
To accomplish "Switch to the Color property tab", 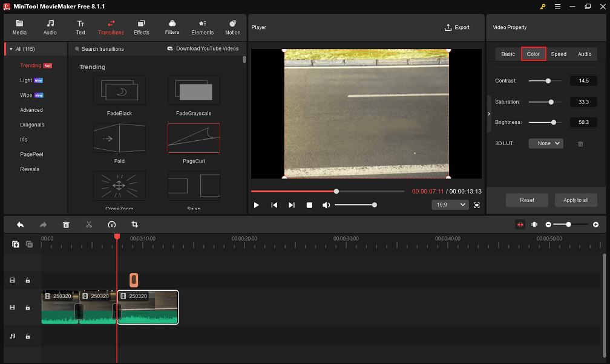I will [533, 54].
